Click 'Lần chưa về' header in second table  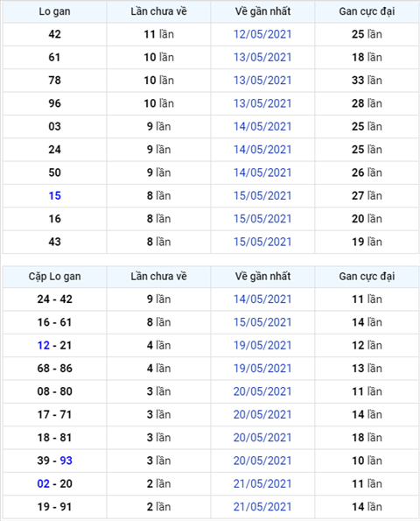pyautogui.click(x=158, y=277)
